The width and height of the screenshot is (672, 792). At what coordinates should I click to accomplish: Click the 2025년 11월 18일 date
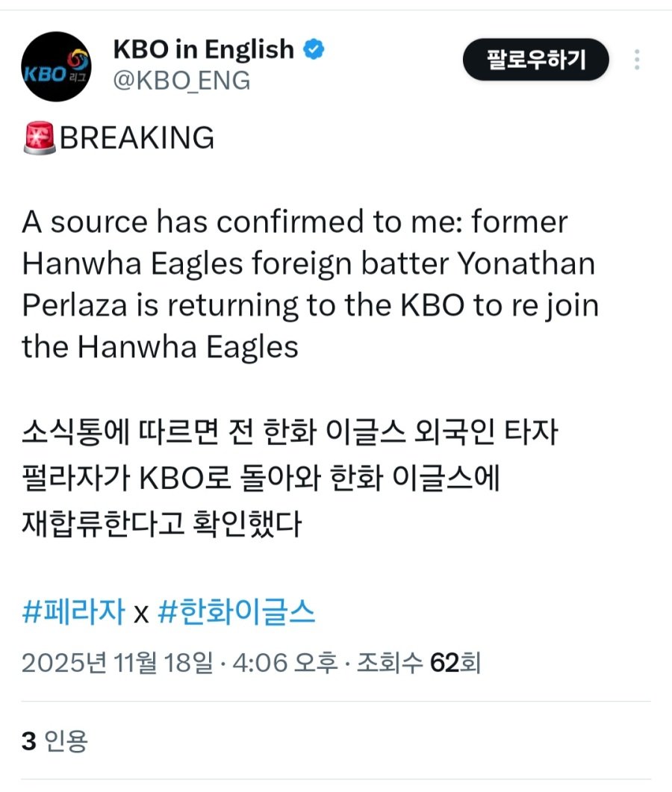point(116,661)
